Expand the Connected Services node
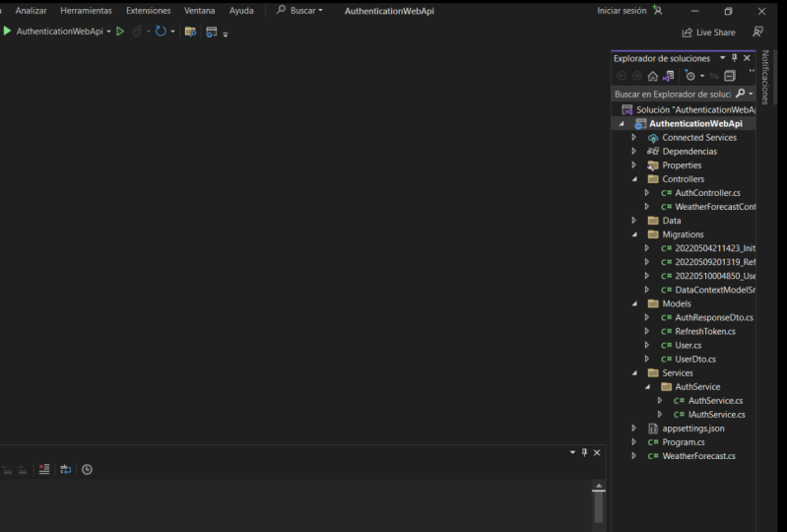Screen dimensions: 787x532 pos(634,138)
